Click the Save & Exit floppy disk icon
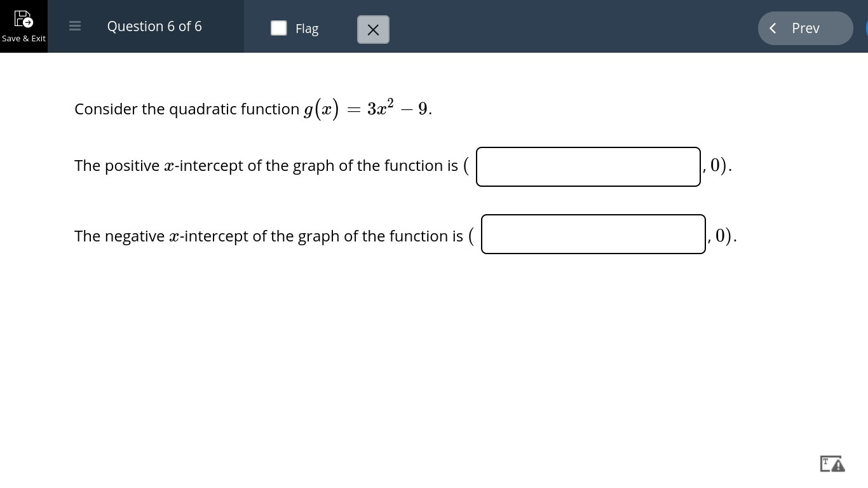The height and width of the screenshot is (488, 868). click(x=23, y=18)
